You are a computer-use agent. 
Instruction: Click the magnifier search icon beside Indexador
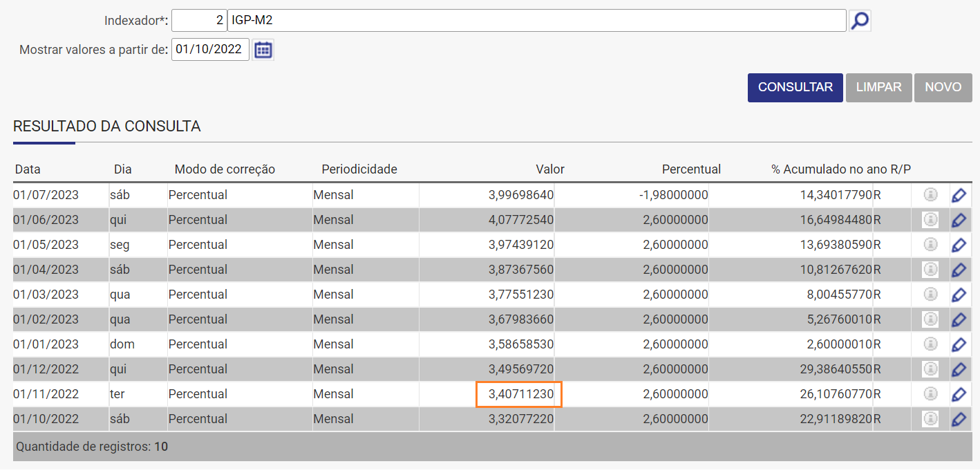(860, 21)
